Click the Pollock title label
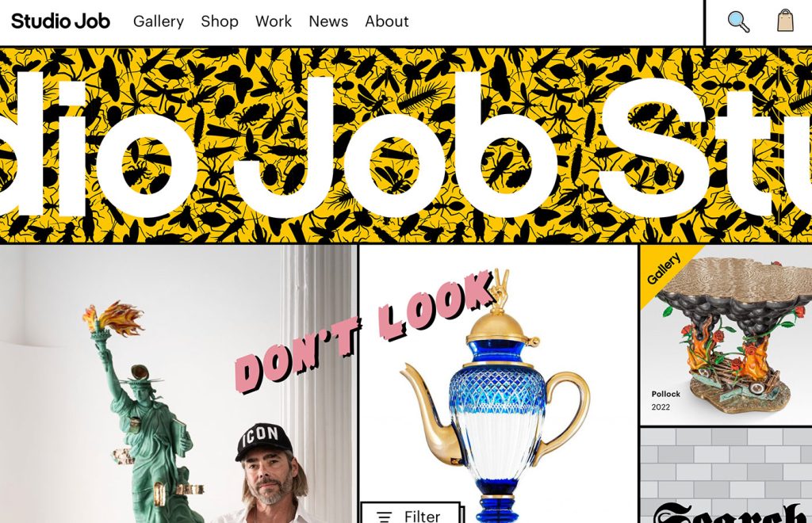Viewport: 812px width, 523px height. pyautogui.click(x=665, y=394)
